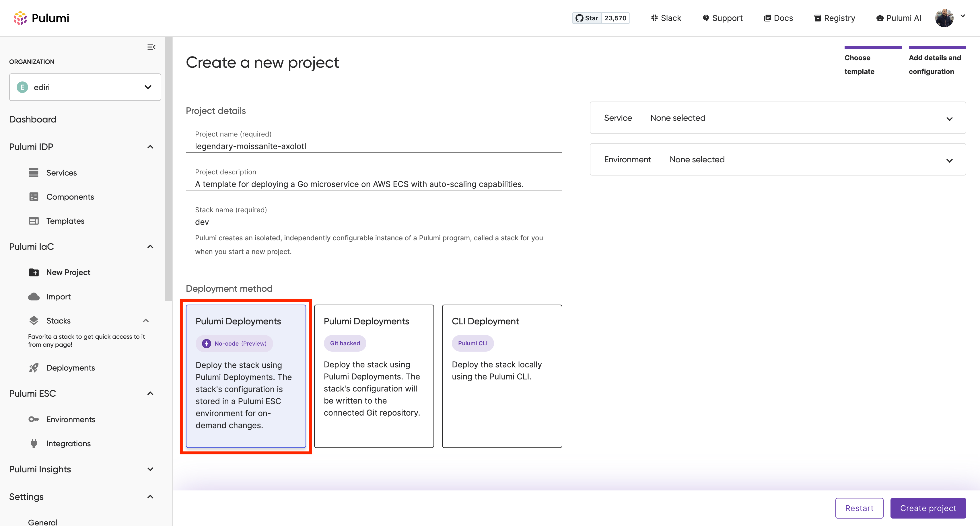
Task: Open Services page
Action: (62, 173)
